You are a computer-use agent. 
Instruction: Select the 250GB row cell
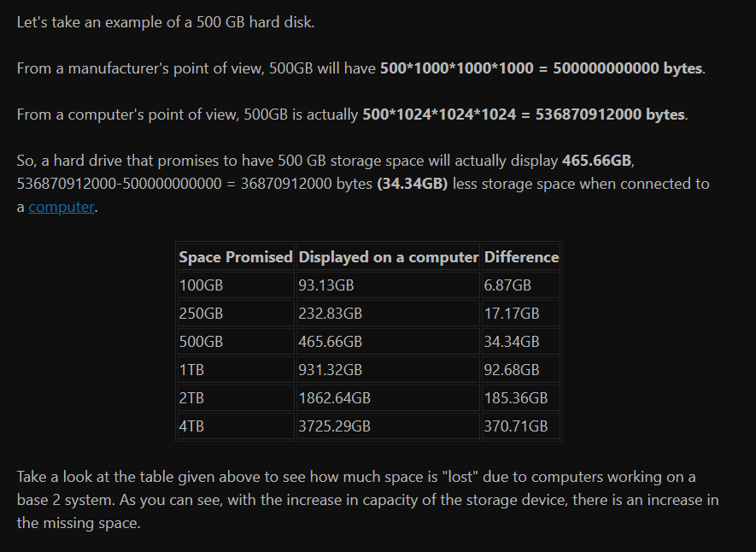236,314
